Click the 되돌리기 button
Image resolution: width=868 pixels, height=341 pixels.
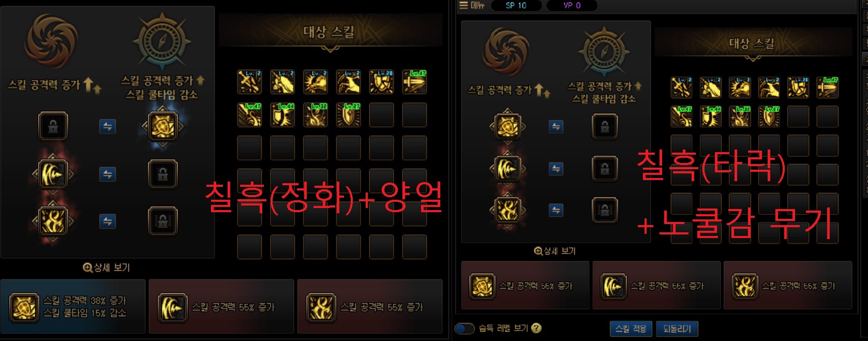tap(677, 329)
